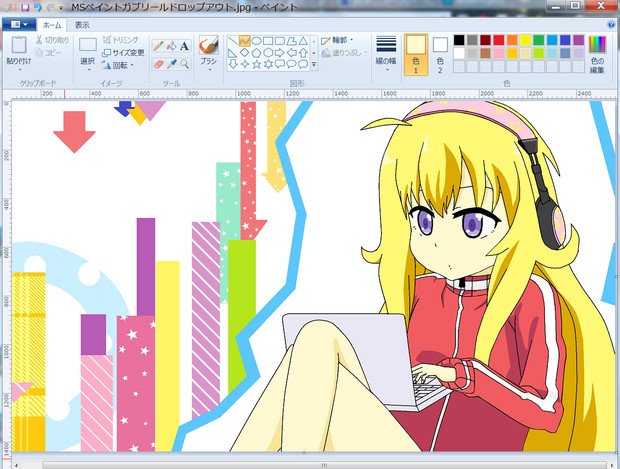Pick the black color swatch
Image resolution: width=620 pixels, height=469 pixels.
(x=459, y=40)
